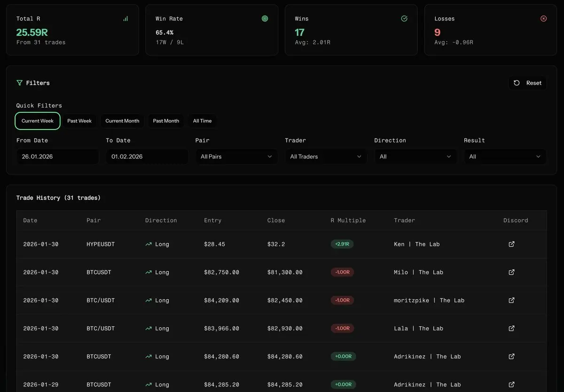Select the Current Week quick filter
564x392 pixels.
coord(38,121)
